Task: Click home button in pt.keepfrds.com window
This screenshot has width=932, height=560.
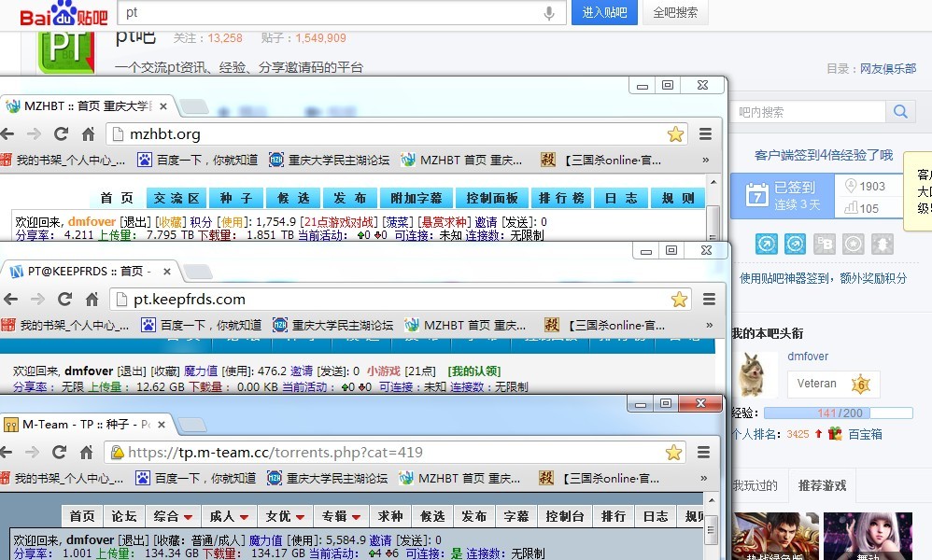Action: [92, 299]
